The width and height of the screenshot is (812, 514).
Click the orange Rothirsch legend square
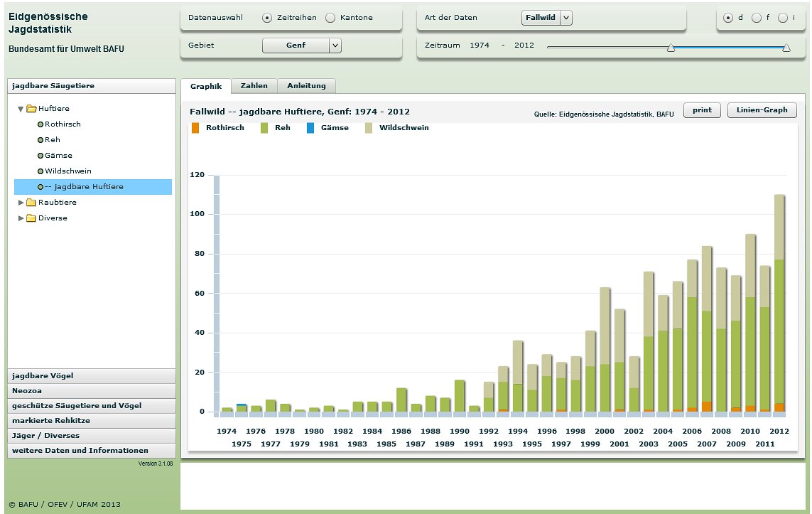195,128
